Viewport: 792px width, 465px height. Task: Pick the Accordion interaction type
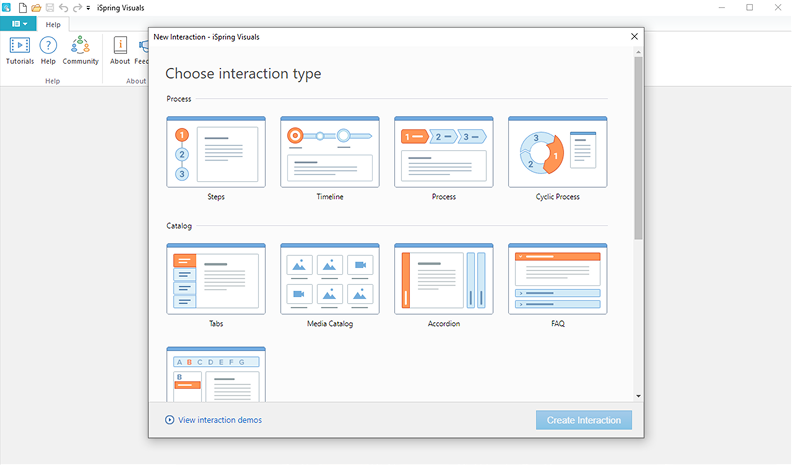coord(444,279)
